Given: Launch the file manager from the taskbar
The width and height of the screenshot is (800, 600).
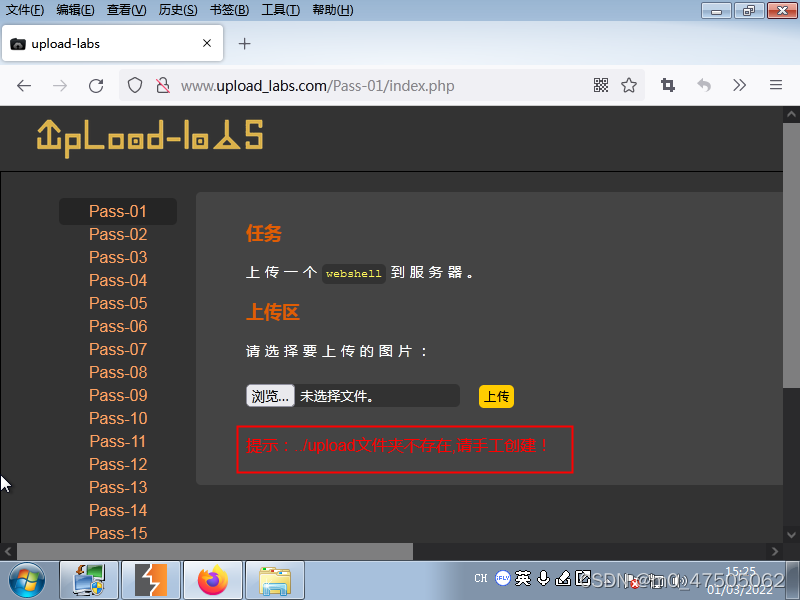Looking at the screenshot, I should 274,580.
